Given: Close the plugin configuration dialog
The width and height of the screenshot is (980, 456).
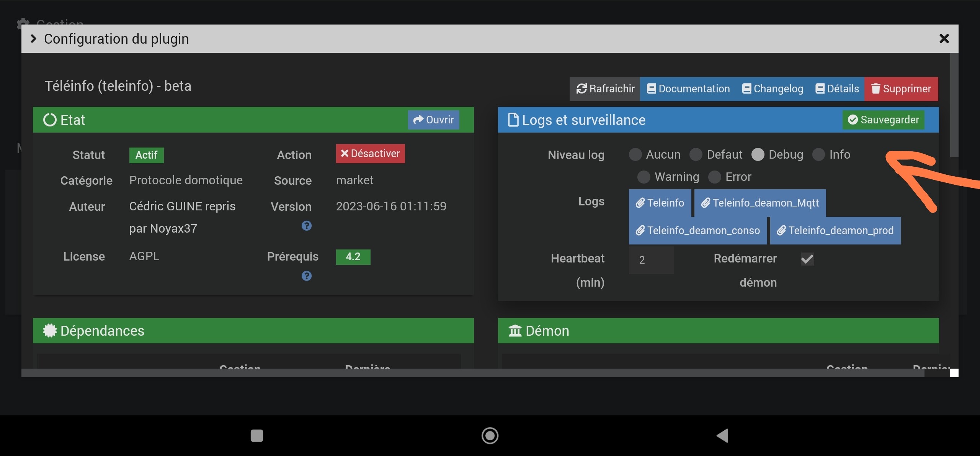Looking at the screenshot, I should pyautogui.click(x=944, y=39).
